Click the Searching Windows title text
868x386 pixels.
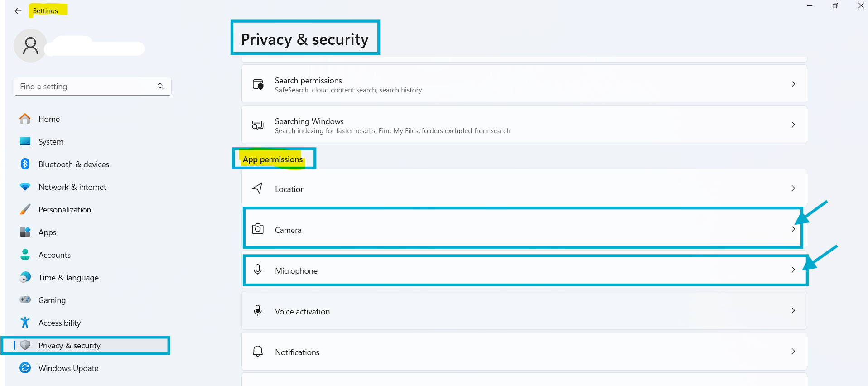point(309,121)
